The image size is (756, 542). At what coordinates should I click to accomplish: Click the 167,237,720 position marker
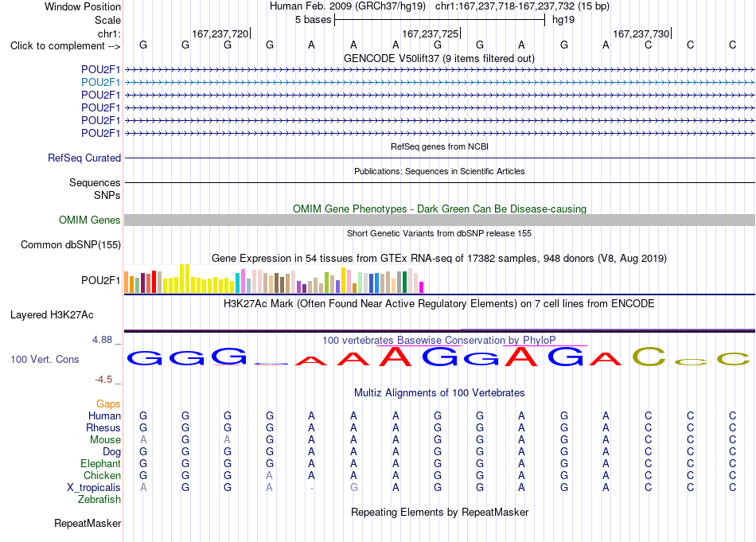(220, 33)
